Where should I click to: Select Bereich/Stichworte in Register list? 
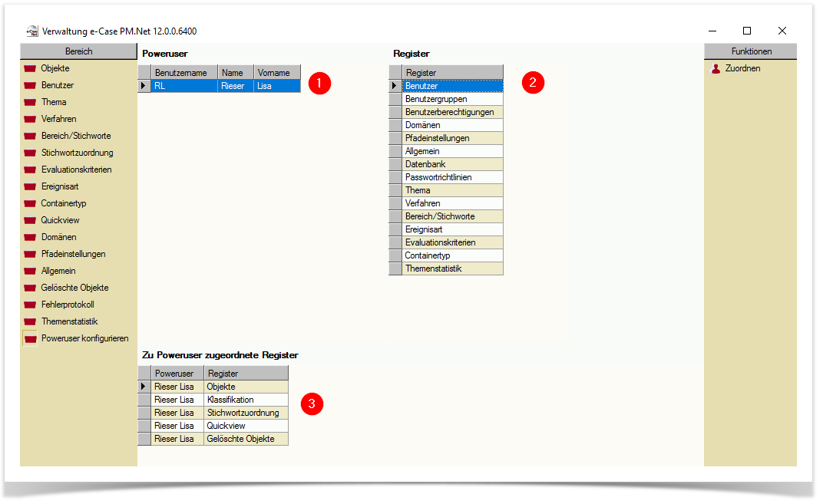[x=452, y=216]
